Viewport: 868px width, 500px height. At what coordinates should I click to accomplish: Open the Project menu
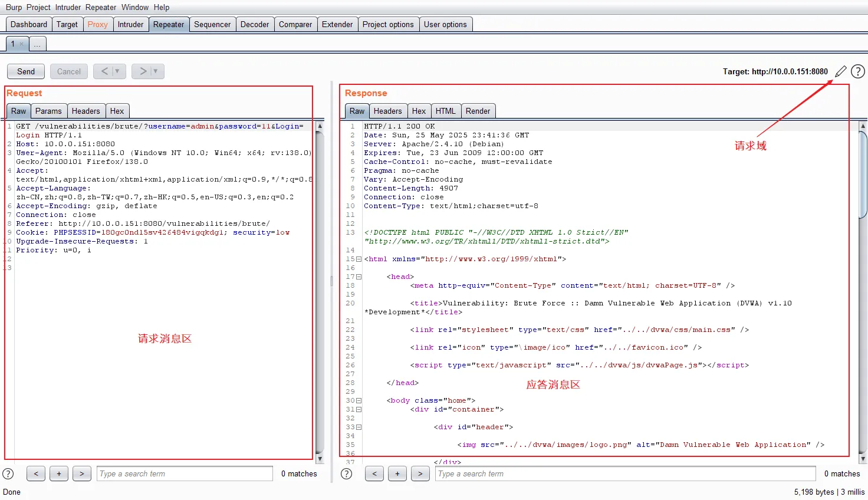click(38, 7)
